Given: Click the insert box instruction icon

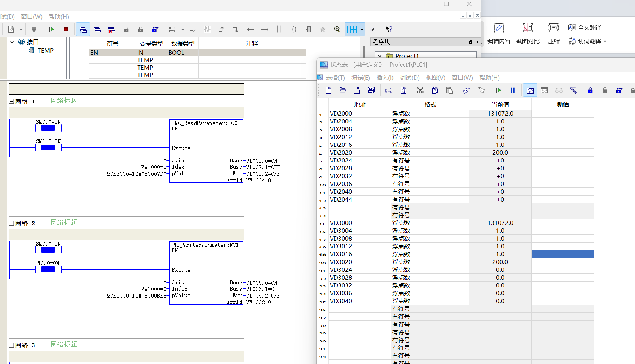Looking at the screenshot, I should click(308, 29).
